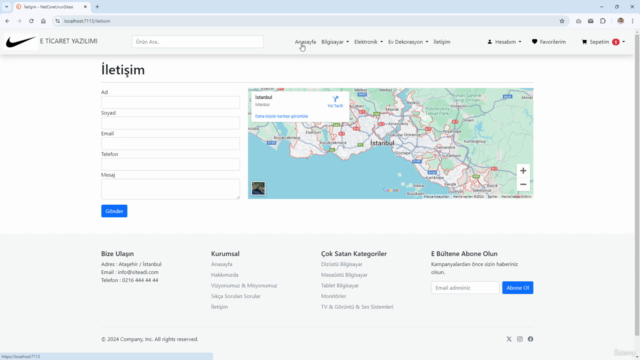Viewport: 640px width, 360px height.
Task: Zoom in on the map
Action: tap(523, 171)
